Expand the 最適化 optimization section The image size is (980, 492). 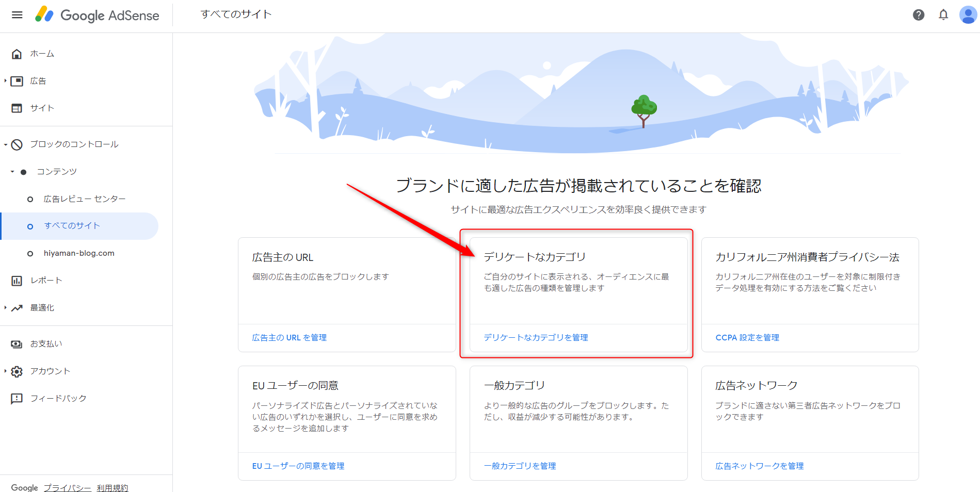[5, 308]
